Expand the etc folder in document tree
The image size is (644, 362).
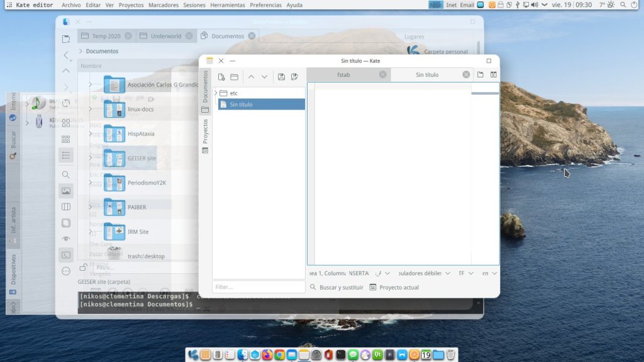[x=216, y=93]
